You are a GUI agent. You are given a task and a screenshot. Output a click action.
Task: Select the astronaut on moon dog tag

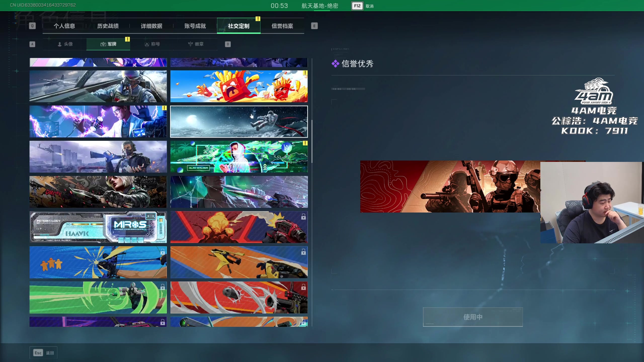point(239,121)
